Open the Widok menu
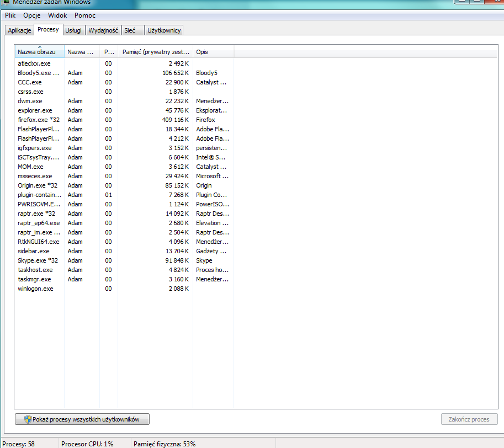 click(57, 15)
